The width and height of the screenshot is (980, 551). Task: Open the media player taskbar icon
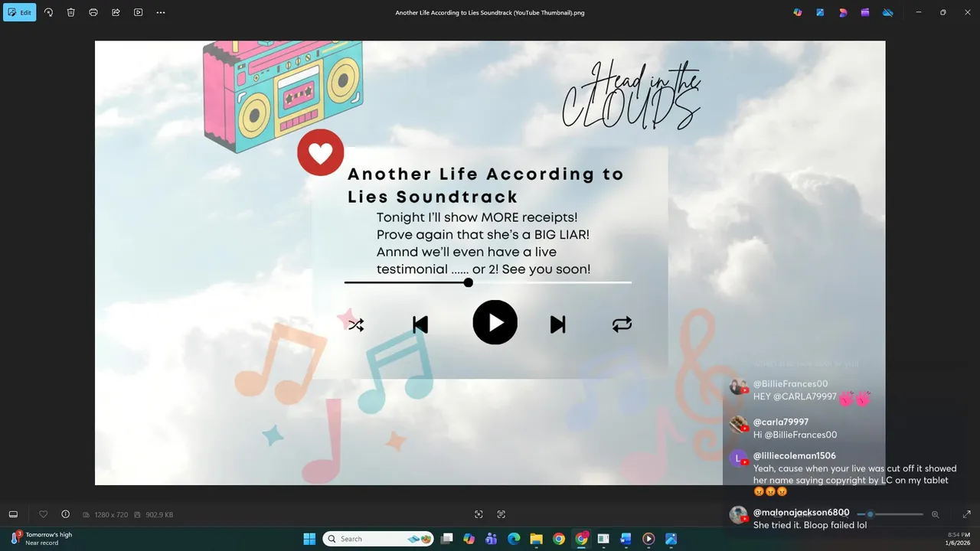coord(648,539)
